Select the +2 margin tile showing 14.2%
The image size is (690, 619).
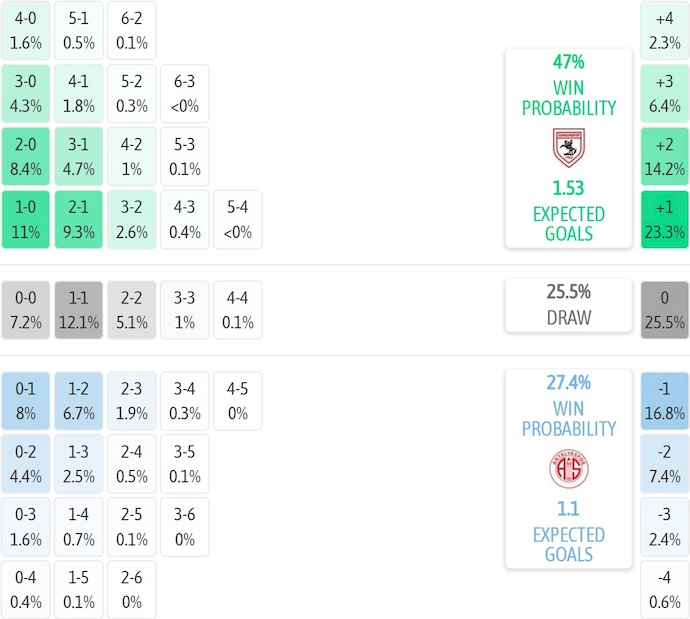click(x=665, y=157)
